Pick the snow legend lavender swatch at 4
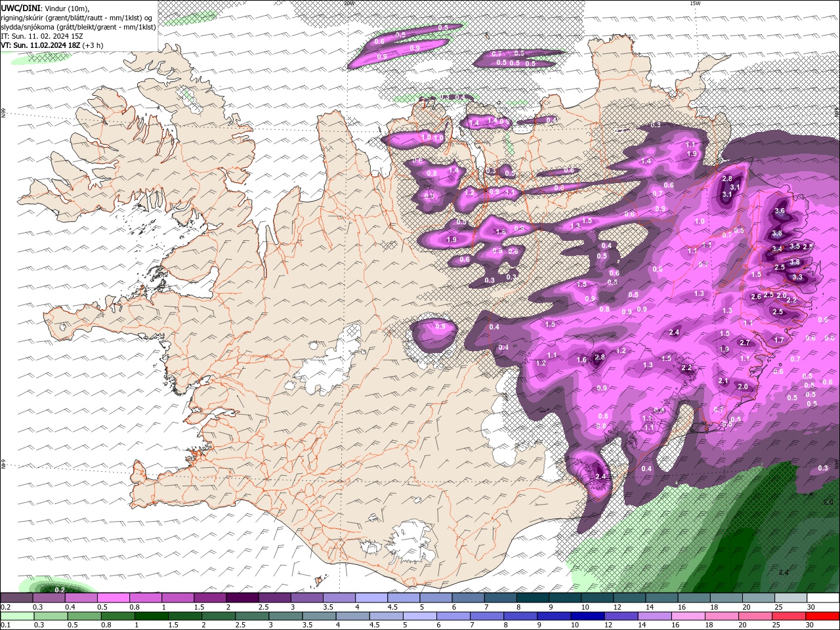The height and width of the screenshot is (630, 840). [371, 598]
